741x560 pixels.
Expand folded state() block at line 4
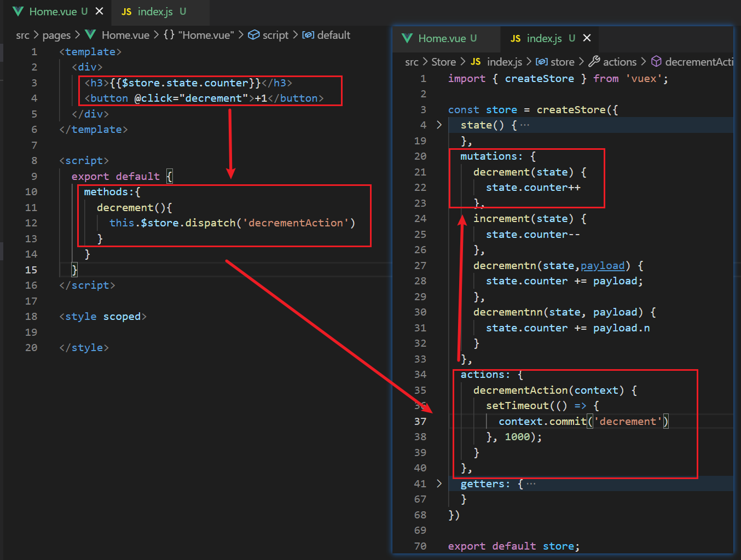439,125
